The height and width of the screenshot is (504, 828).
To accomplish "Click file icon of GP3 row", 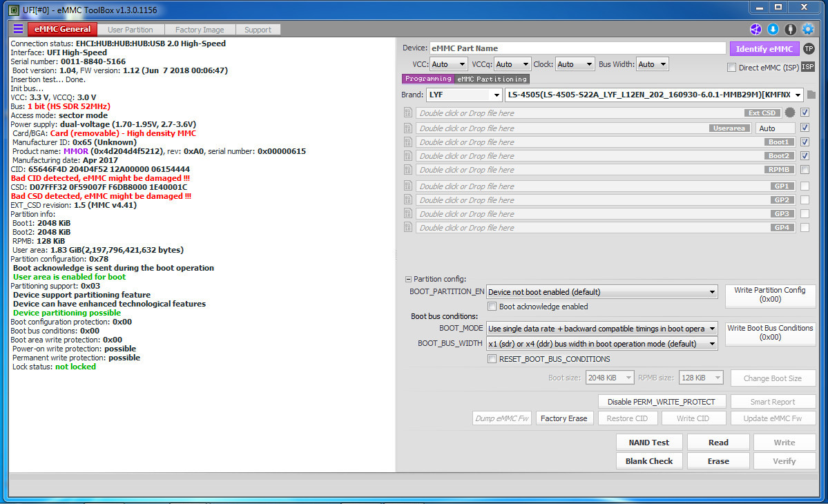I will [407, 213].
